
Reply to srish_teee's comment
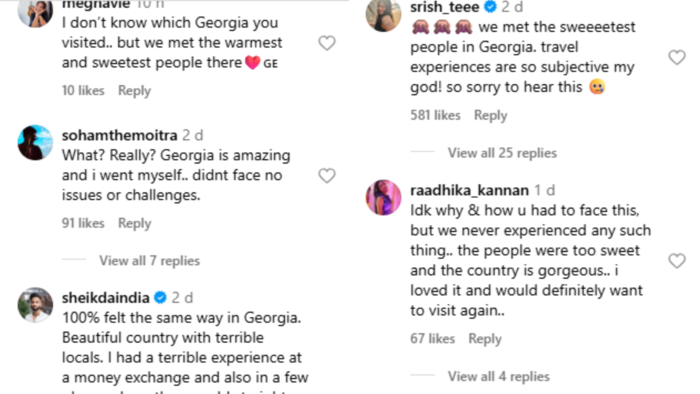pyautogui.click(x=490, y=116)
